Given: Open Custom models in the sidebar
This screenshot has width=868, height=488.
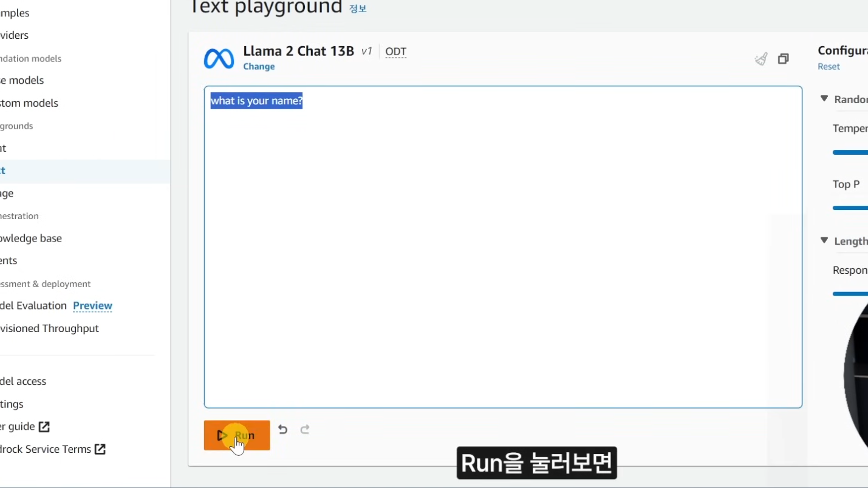Looking at the screenshot, I should pyautogui.click(x=29, y=103).
